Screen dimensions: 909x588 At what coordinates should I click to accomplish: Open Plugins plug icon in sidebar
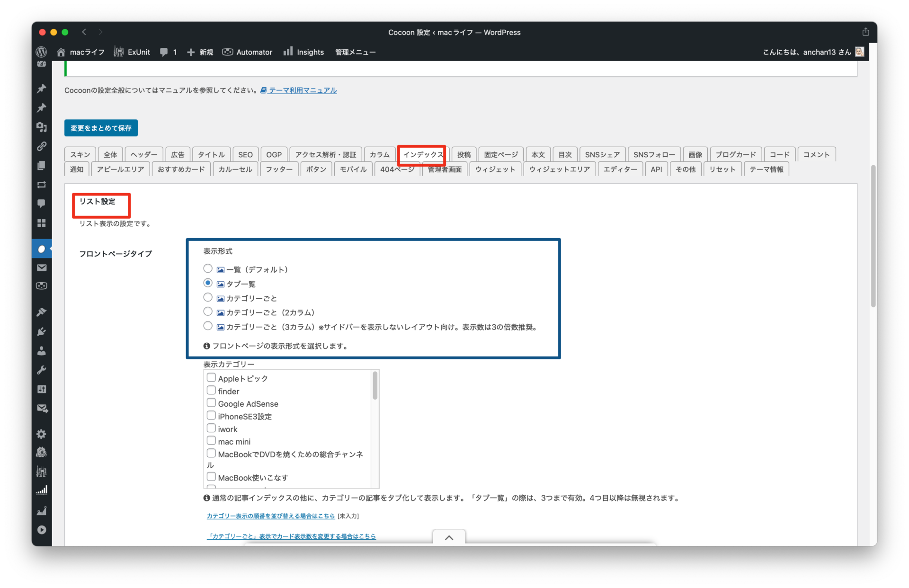click(x=42, y=331)
